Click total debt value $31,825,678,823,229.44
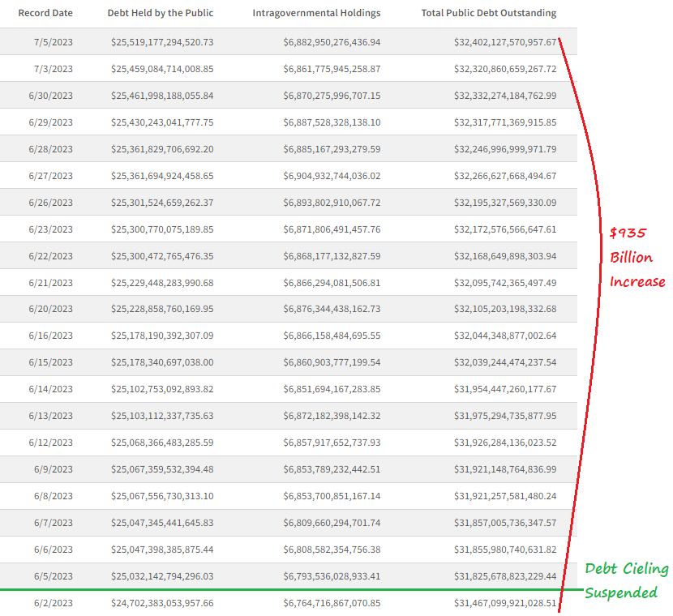Image resolution: width=673 pixels, height=616 pixels. point(505,576)
